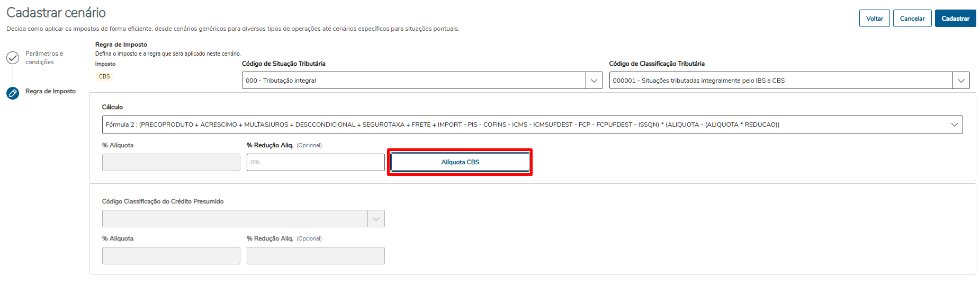Open the Cálculo formula dropdown
This screenshot has width=980, height=302.
954,125
